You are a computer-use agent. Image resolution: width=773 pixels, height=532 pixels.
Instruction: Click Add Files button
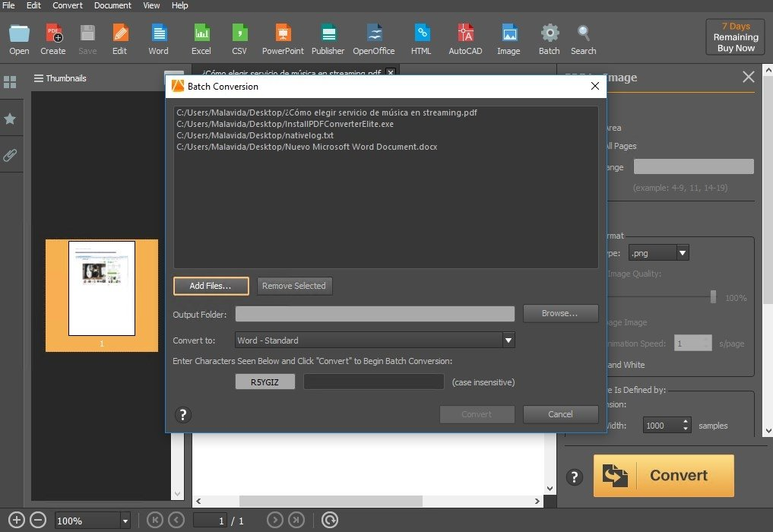click(x=211, y=286)
